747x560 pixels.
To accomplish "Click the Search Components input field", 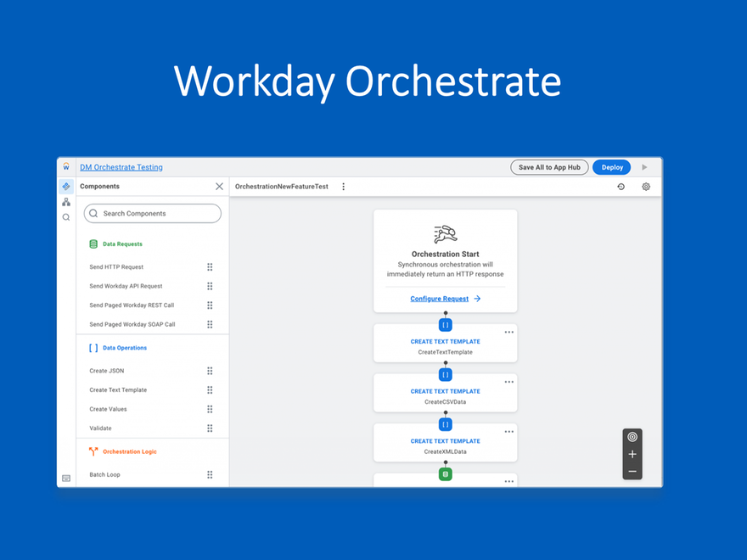I will click(x=152, y=213).
